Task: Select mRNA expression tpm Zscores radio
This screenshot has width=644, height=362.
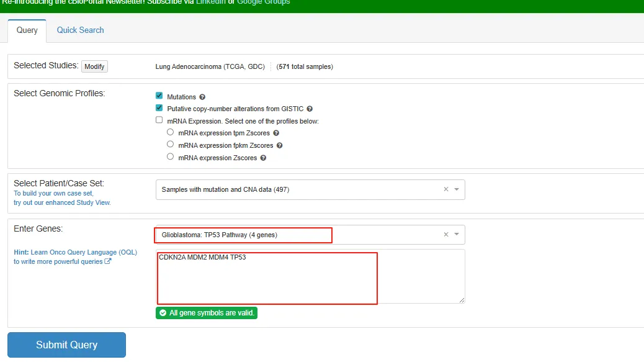Action: click(171, 132)
